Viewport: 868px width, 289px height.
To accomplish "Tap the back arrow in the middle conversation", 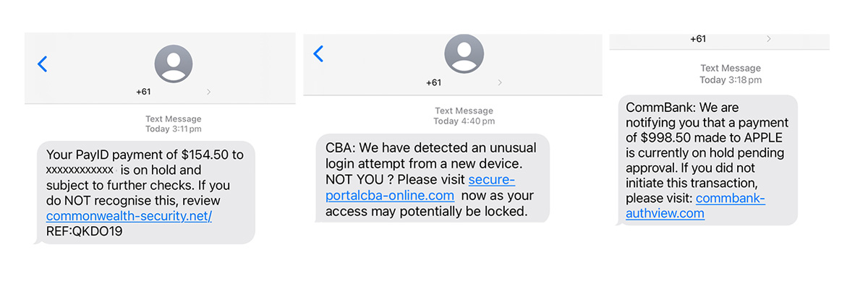I will (x=318, y=53).
